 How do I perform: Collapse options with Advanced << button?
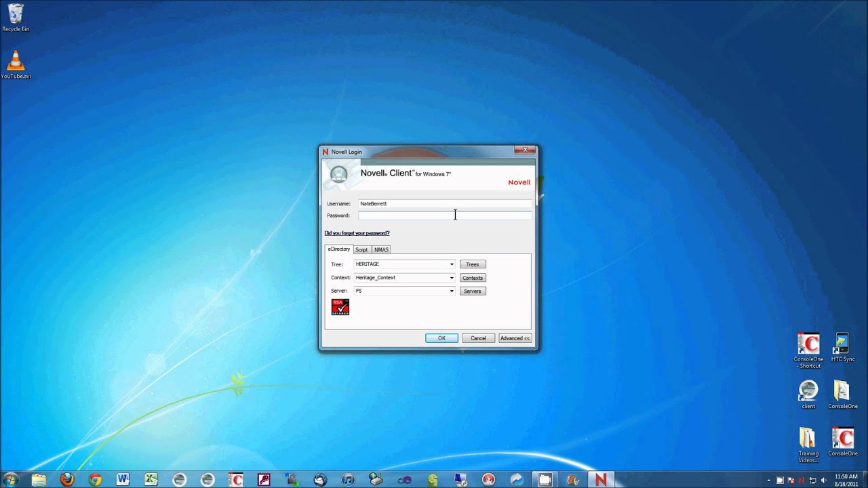515,338
